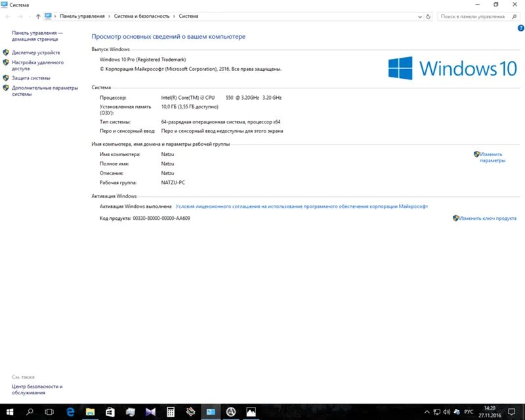Refresh the address bar view

[x=429, y=16]
